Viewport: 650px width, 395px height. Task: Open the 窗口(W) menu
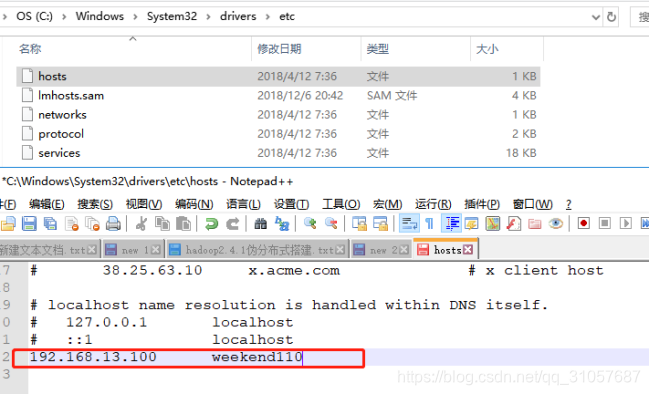[x=533, y=204]
